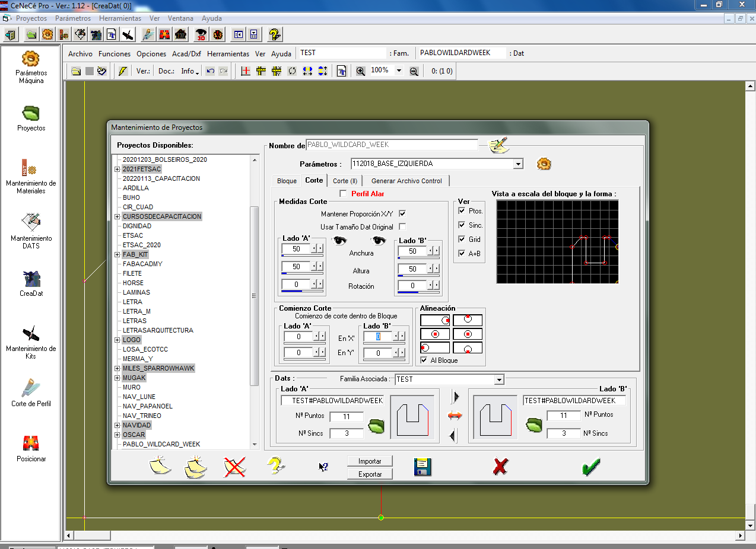
Task: Toggle the Perfil Alar checkbox
Action: pos(343,193)
